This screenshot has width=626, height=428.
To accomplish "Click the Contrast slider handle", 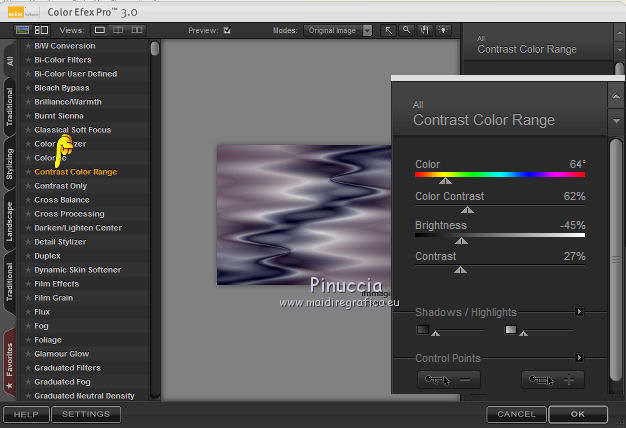I will 460,270.
